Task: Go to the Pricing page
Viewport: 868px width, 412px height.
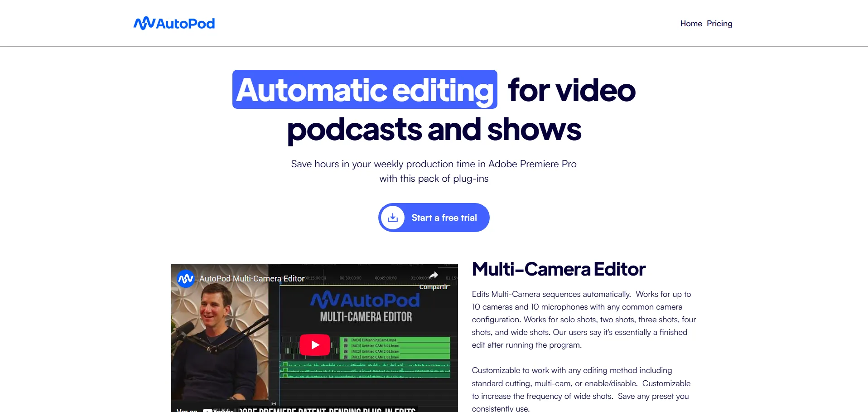Action: 719,24
